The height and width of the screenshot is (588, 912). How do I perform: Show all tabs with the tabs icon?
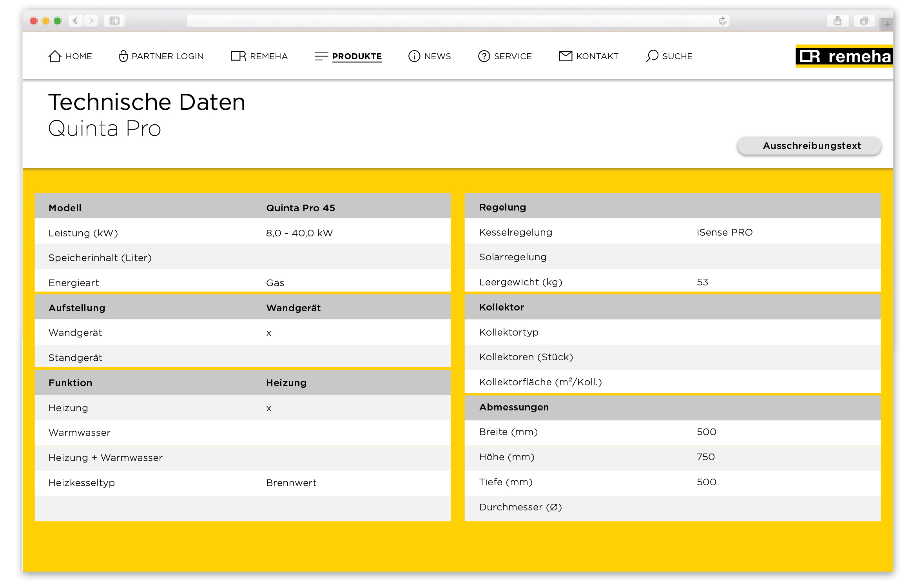tap(864, 20)
